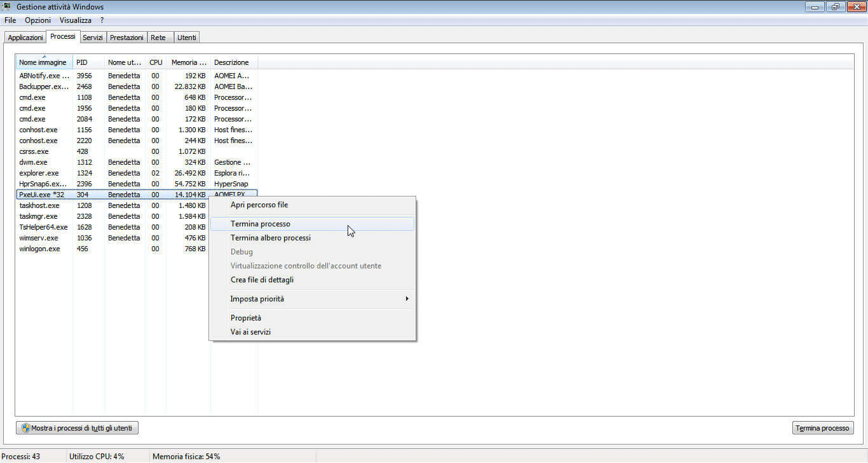Click the Processi: 43 status bar entry
868x463 pixels.
pos(22,457)
